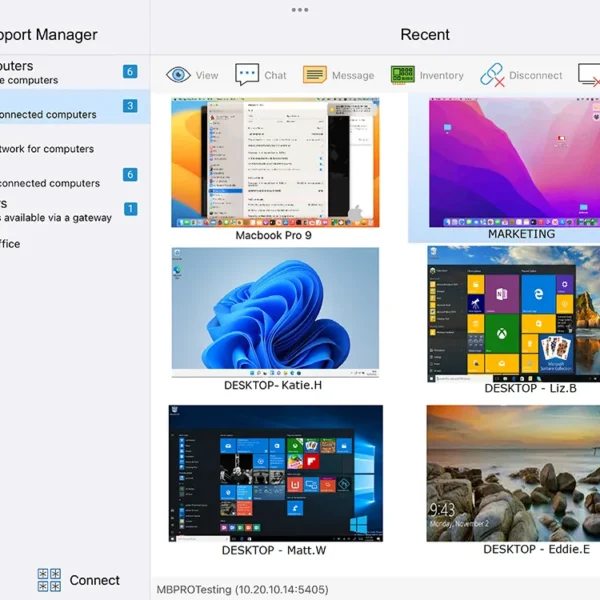Image resolution: width=600 pixels, height=600 pixels.
Task: Click the partially visible monitor icon at toolbar's right edge
Action: click(589, 75)
